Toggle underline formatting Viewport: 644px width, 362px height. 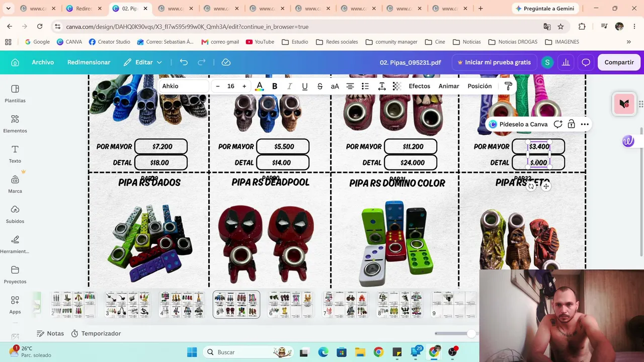click(x=304, y=86)
